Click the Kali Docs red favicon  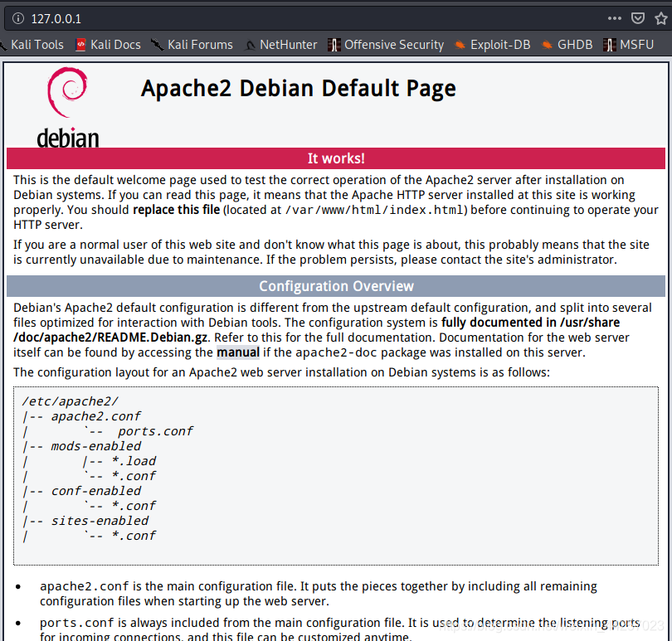[x=80, y=45]
